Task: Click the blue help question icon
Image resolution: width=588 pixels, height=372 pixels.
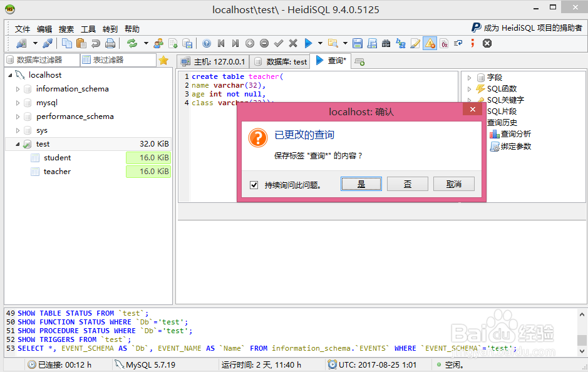Action: click(x=207, y=43)
